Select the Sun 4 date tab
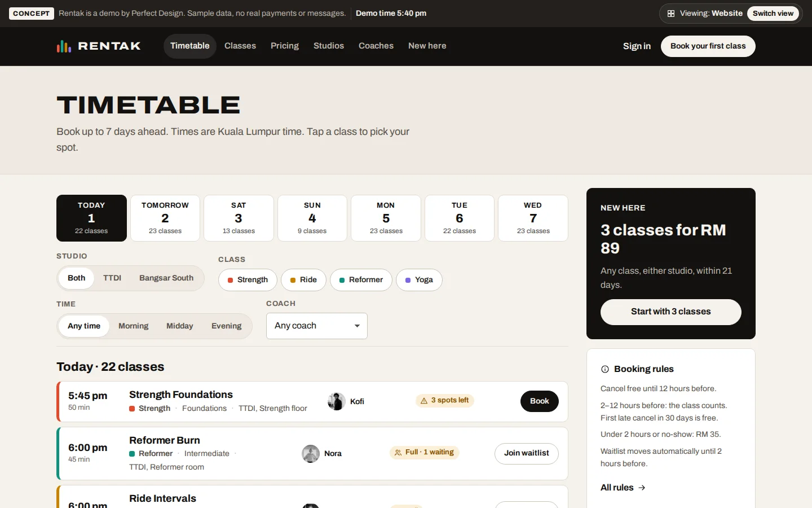 (x=312, y=218)
